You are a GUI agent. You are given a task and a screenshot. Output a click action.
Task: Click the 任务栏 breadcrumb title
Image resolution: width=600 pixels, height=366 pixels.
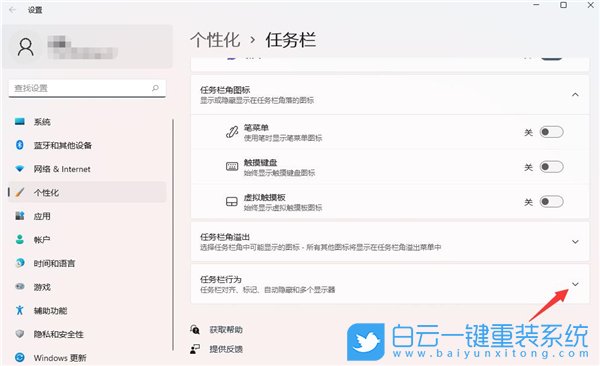click(290, 40)
